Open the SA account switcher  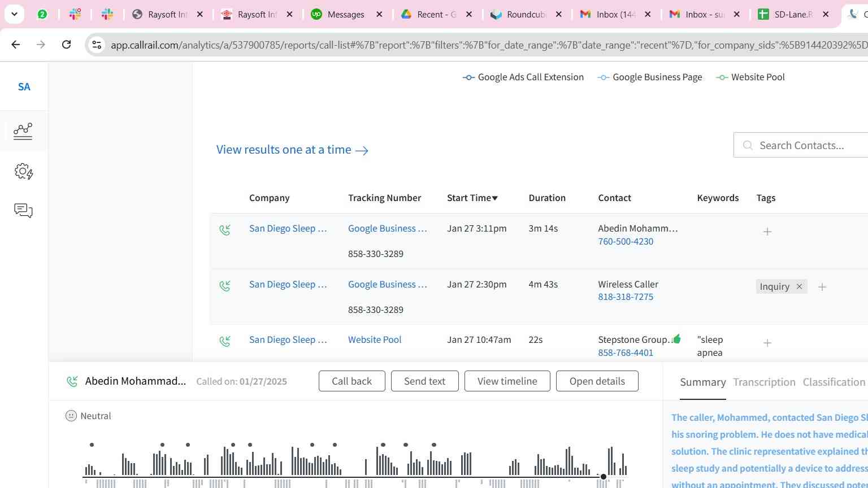point(24,87)
